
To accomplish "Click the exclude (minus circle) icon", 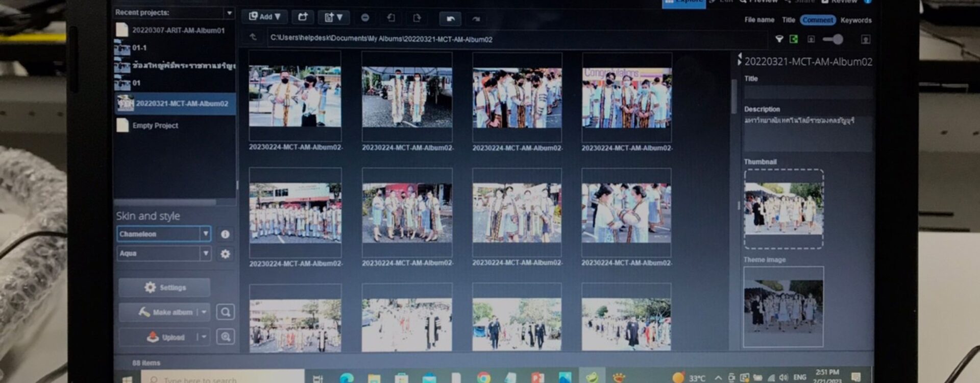I will tap(365, 18).
